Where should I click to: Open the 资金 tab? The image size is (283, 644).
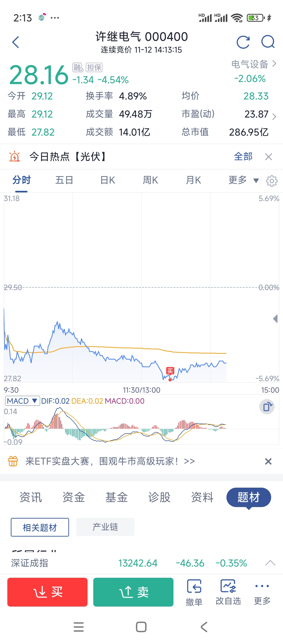click(x=74, y=497)
